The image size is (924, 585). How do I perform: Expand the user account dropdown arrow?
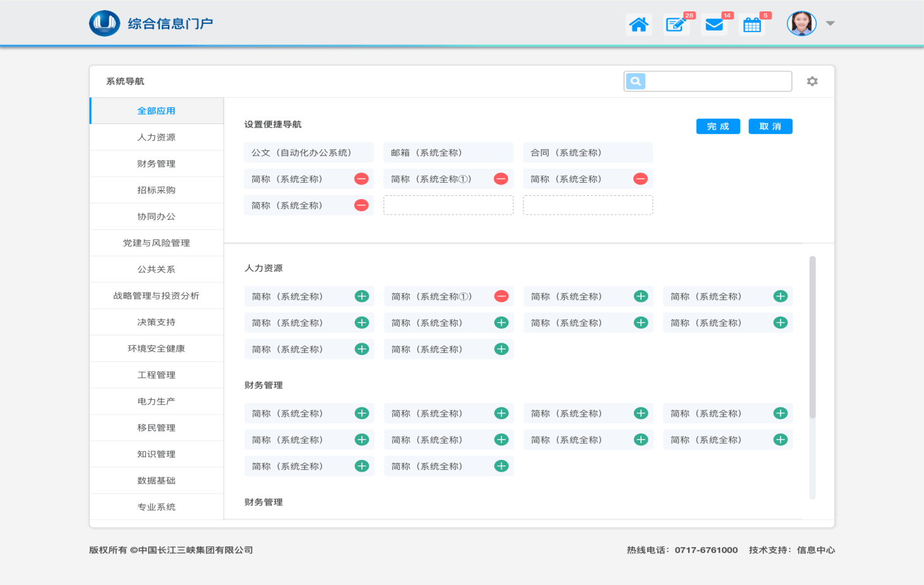830,24
